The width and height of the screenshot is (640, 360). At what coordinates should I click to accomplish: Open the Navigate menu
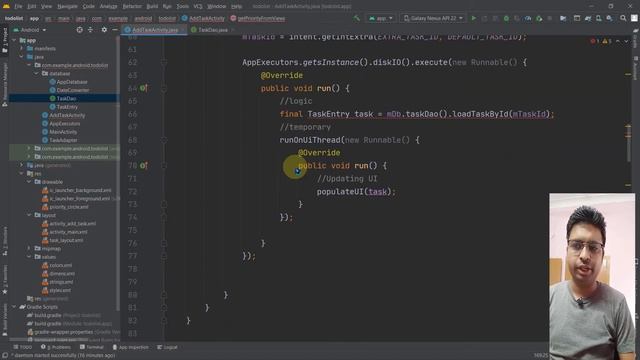[x=67, y=7]
